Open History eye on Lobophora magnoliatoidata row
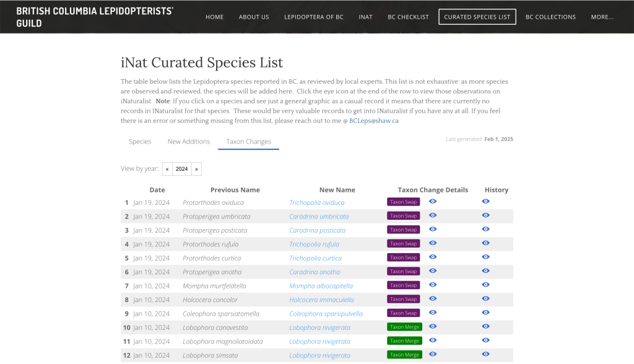Screen dimensions: 634x364 click(485, 340)
